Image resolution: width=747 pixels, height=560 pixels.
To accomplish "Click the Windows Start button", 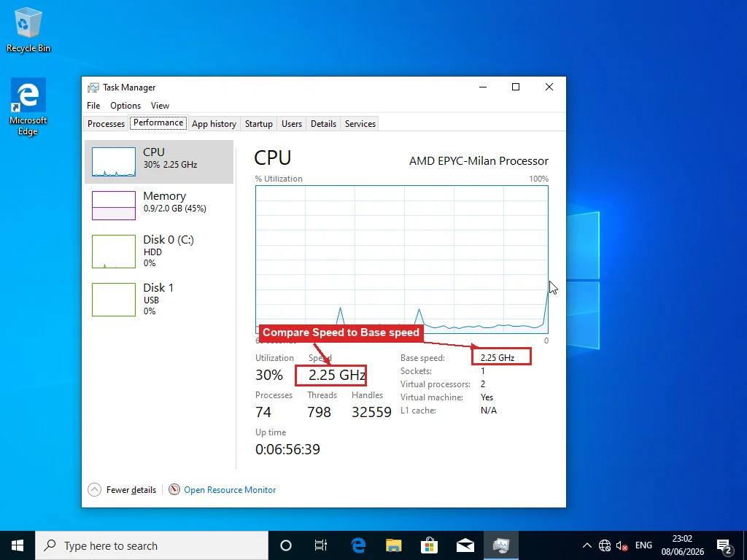I will tap(18, 545).
